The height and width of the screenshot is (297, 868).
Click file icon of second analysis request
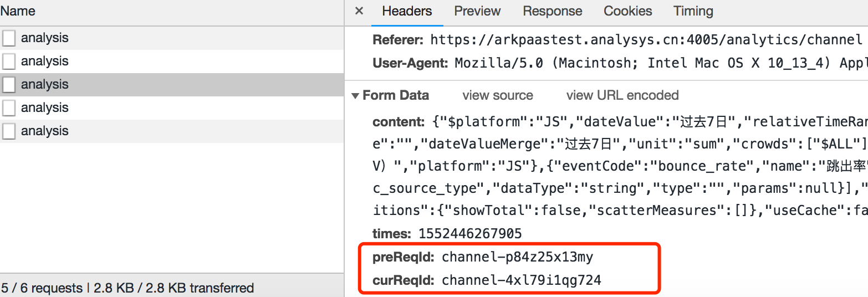coord(9,62)
